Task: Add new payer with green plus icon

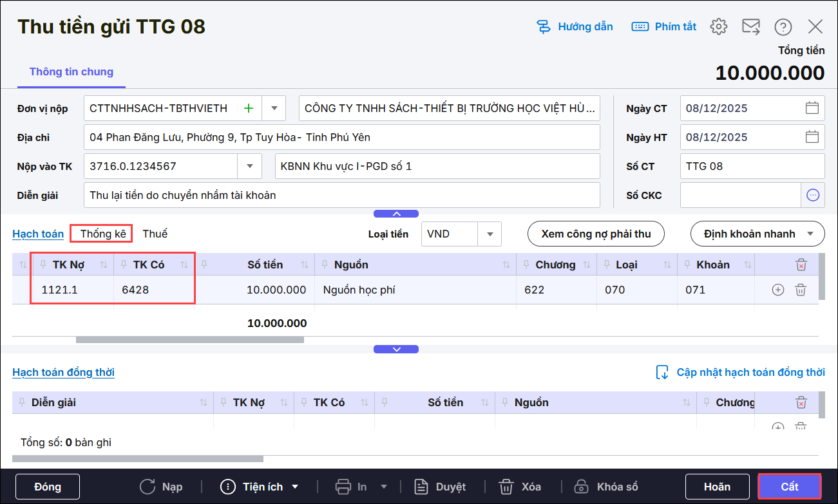Action: [x=249, y=108]
